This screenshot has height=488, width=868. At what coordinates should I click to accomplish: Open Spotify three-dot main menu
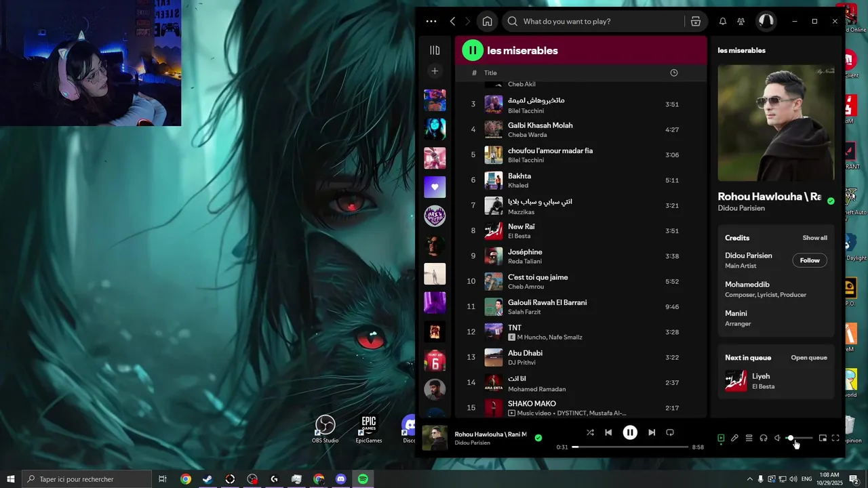431,22
